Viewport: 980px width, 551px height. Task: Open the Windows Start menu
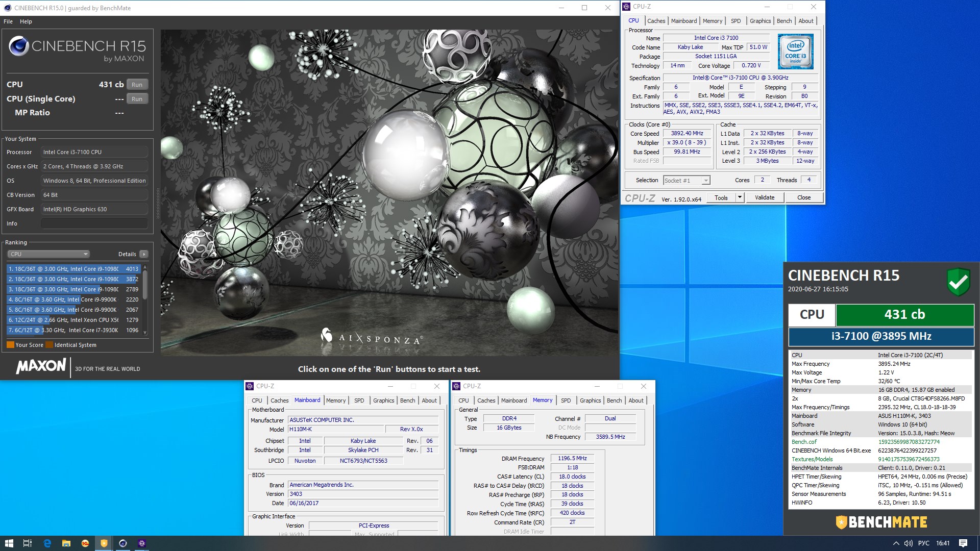click(9, 543)
